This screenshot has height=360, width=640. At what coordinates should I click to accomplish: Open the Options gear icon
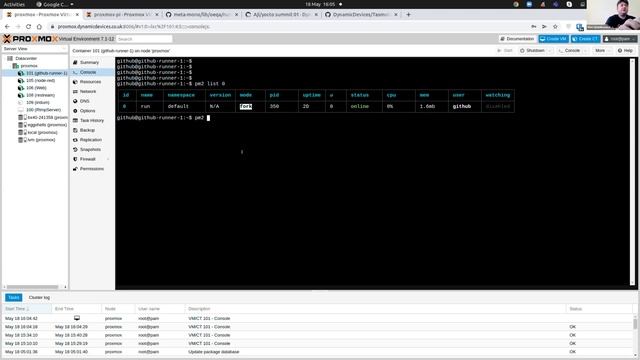coord(75,111)
